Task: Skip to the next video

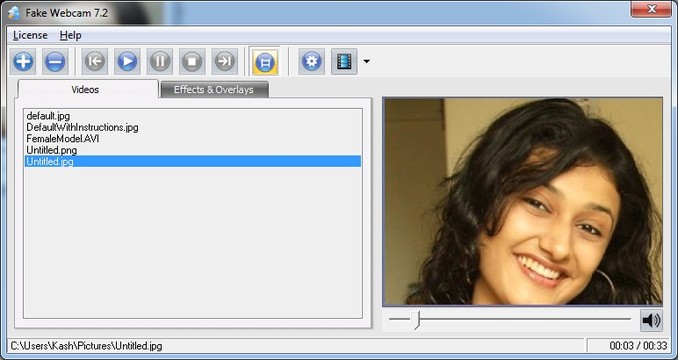Action: tap(224, 61)
